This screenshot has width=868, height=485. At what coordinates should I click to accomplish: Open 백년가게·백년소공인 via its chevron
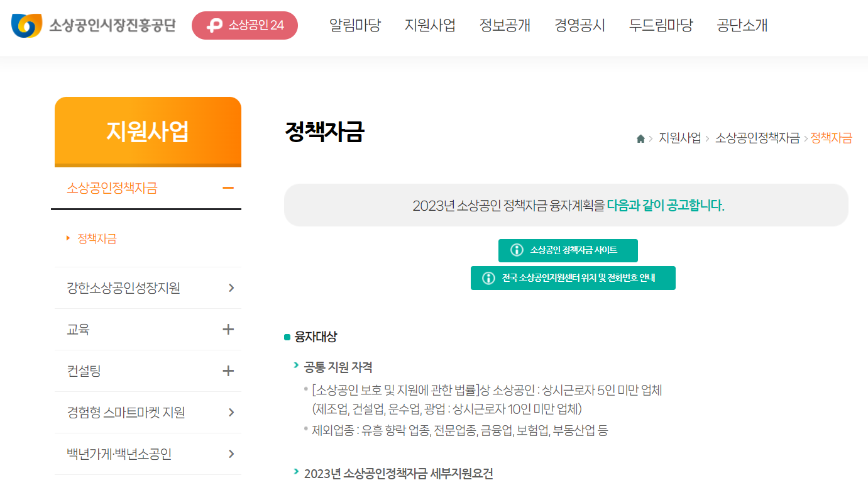229,454
